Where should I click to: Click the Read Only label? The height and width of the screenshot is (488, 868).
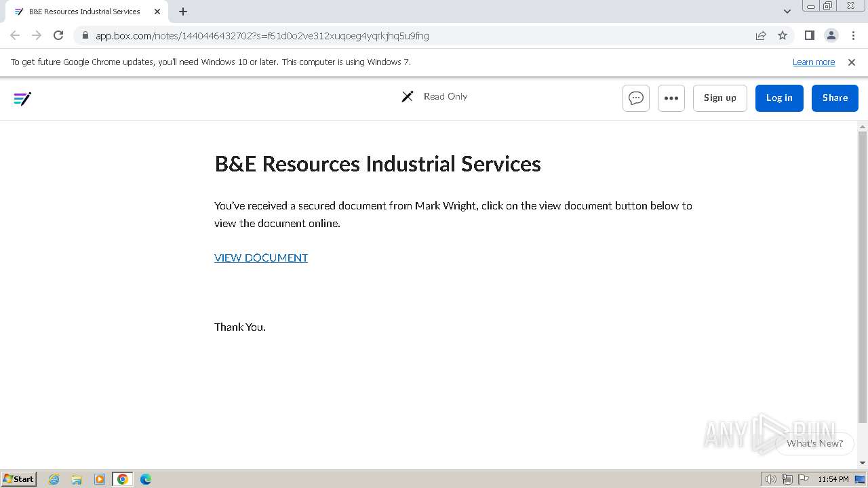(x=446, y=96)
